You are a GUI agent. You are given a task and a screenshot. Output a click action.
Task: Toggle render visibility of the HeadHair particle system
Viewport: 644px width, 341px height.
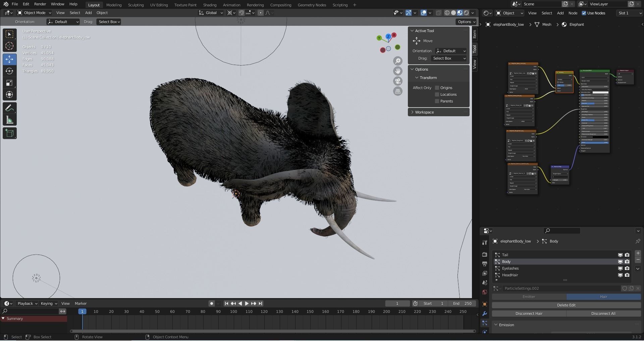point(627,275)
